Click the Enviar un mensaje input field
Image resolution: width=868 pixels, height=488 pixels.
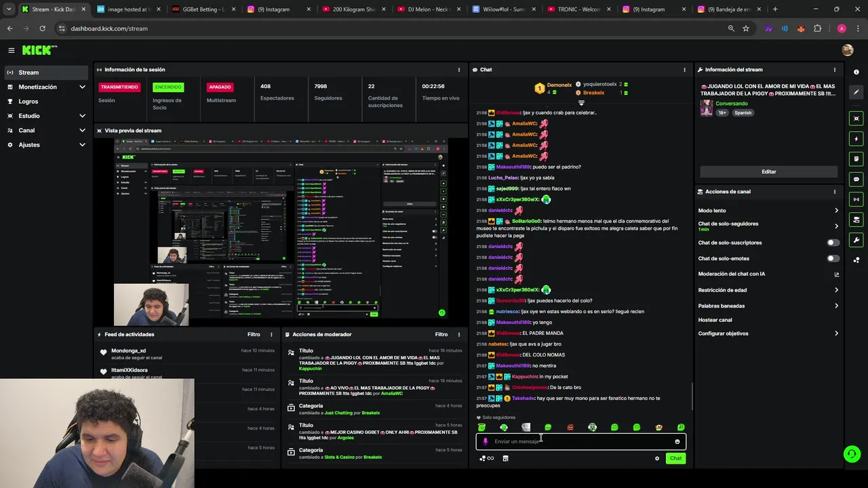pos(581,441)
